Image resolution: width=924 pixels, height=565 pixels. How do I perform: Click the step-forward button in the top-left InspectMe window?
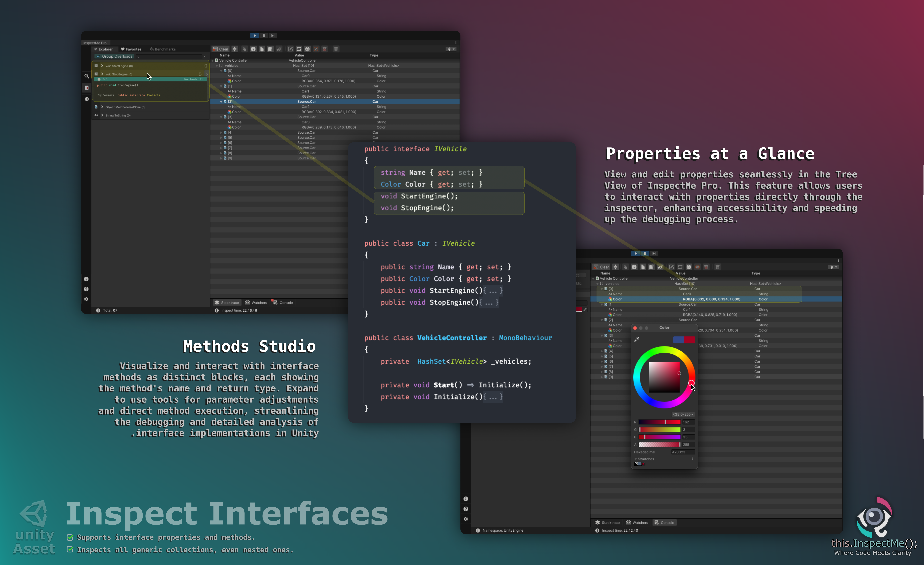tap(273, 36)
